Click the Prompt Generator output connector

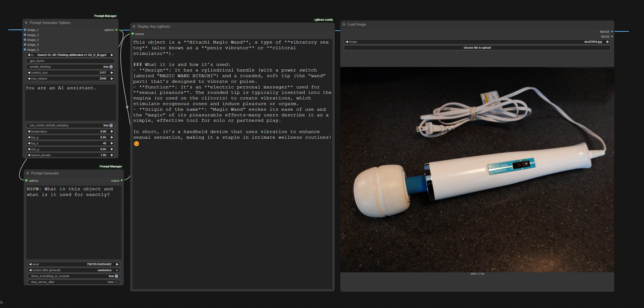[x=122, y=181]
